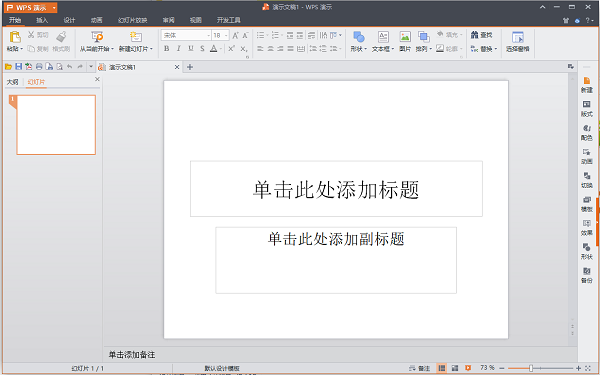This screenshot has width=600, height=375.
Task: Toggle Italic formatting button
Action: pos(178,49)
